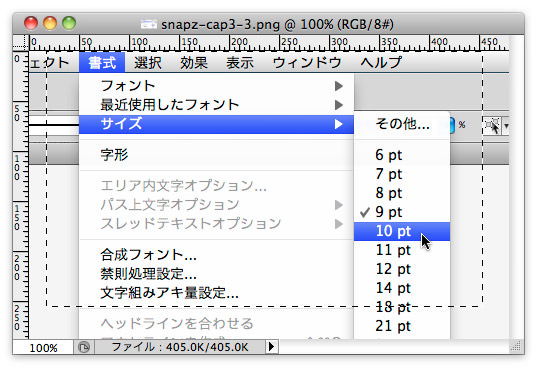Image resolution: width=537 pixels, height=367 pixels.
Task: Choose その他... in size submenu
Action: 402,124
